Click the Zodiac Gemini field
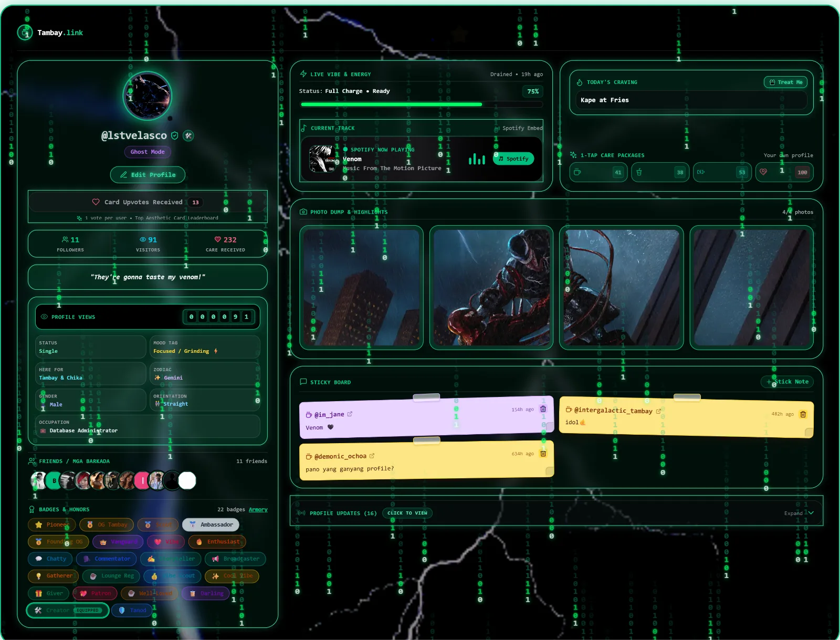Screen dimensions: 840x640 [205, 374]
